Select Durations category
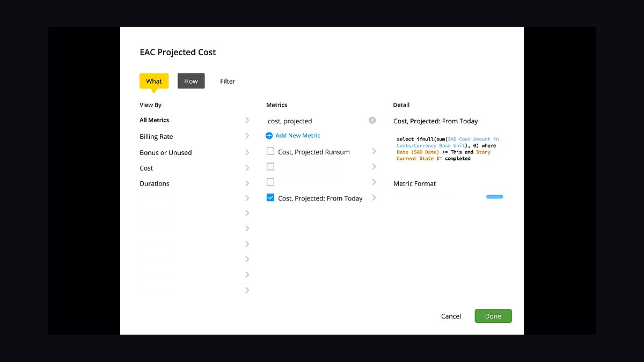The width and height of the screenshot is (644, 362). 155,183
